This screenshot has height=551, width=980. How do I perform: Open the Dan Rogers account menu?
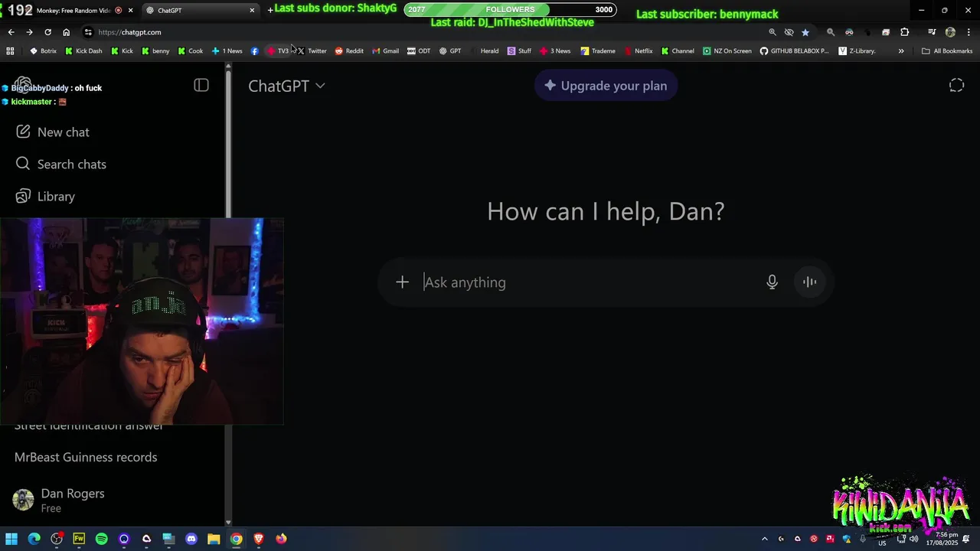[x=113, y=500]
